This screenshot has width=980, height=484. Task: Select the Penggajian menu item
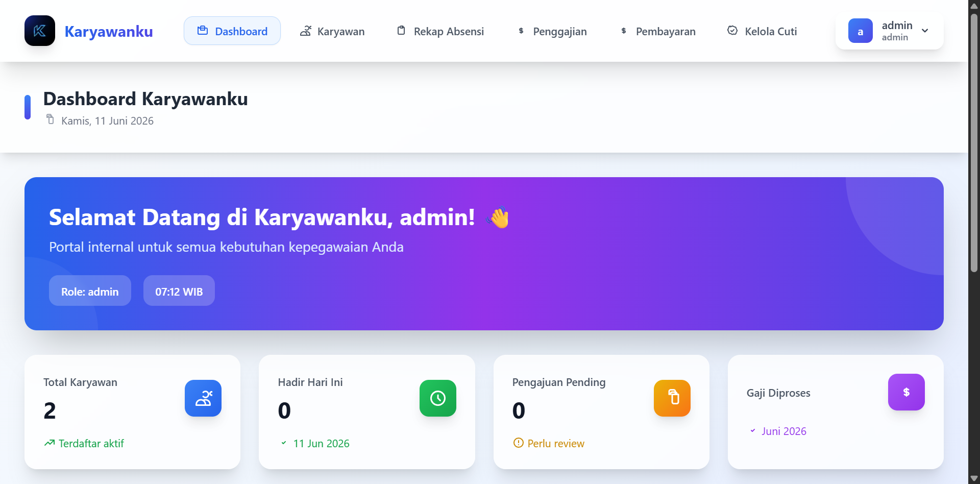pos(552,31)
